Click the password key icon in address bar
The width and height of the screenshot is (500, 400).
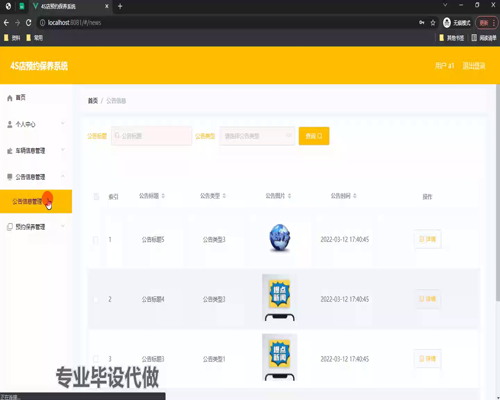point(422,23)
